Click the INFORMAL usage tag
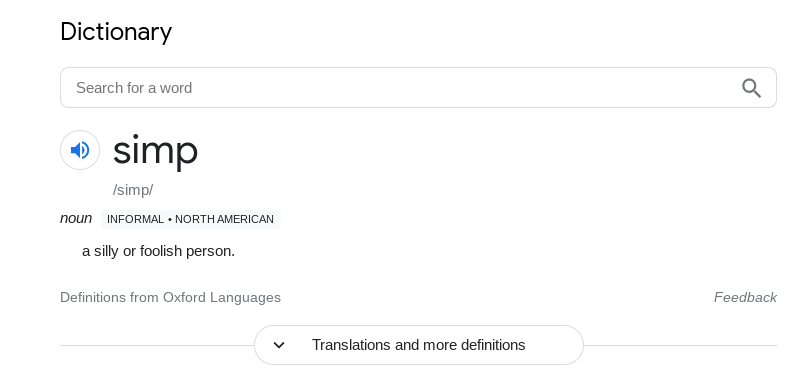Image resolution: width=799 pixels, height=387 pixels. [x=135, y=219]
